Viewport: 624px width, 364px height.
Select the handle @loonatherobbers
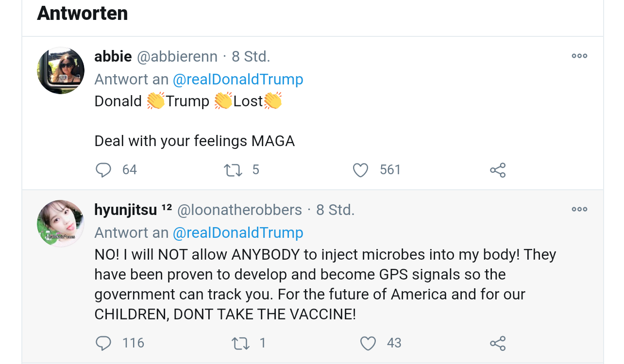coord(239,210)
